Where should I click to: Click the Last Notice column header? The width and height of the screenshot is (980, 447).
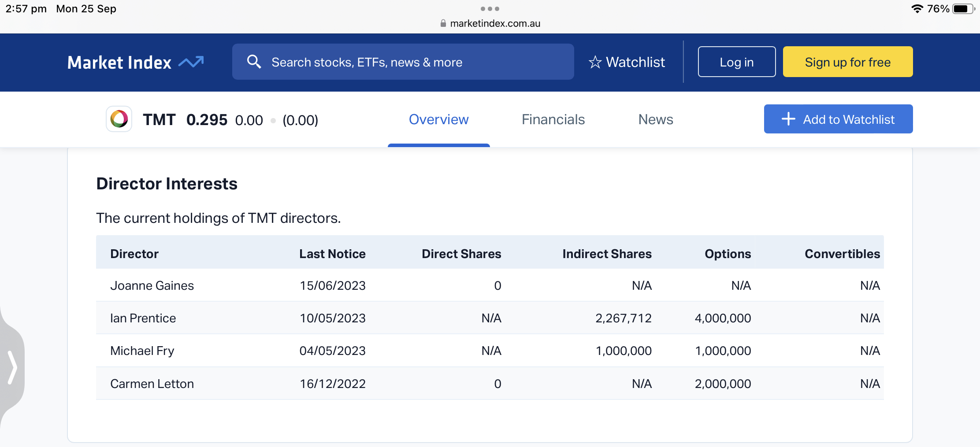[332, 254]
